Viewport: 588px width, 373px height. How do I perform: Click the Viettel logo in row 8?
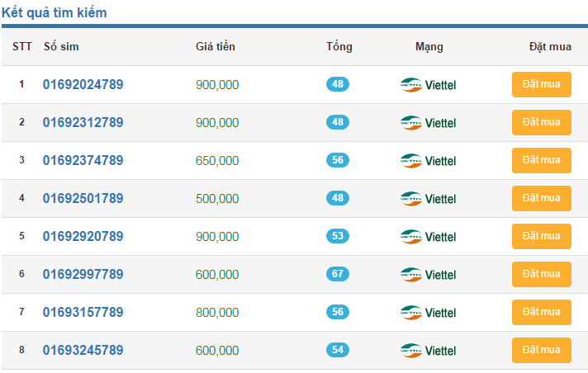tap(428, 351)
